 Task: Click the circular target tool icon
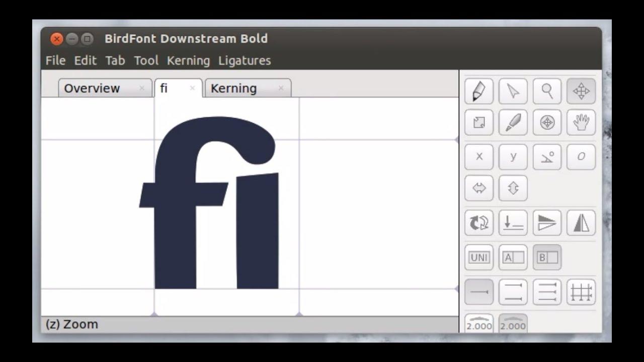tap(547, 122)
